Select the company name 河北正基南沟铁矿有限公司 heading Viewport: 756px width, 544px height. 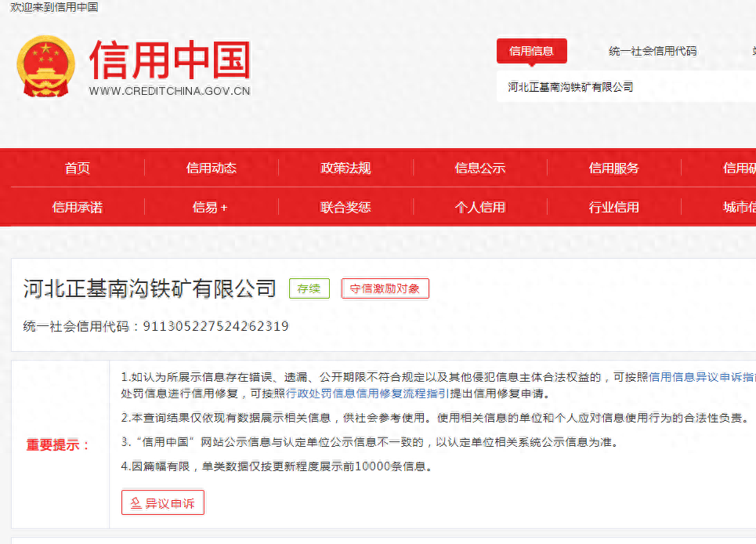(x=150, y=288)
